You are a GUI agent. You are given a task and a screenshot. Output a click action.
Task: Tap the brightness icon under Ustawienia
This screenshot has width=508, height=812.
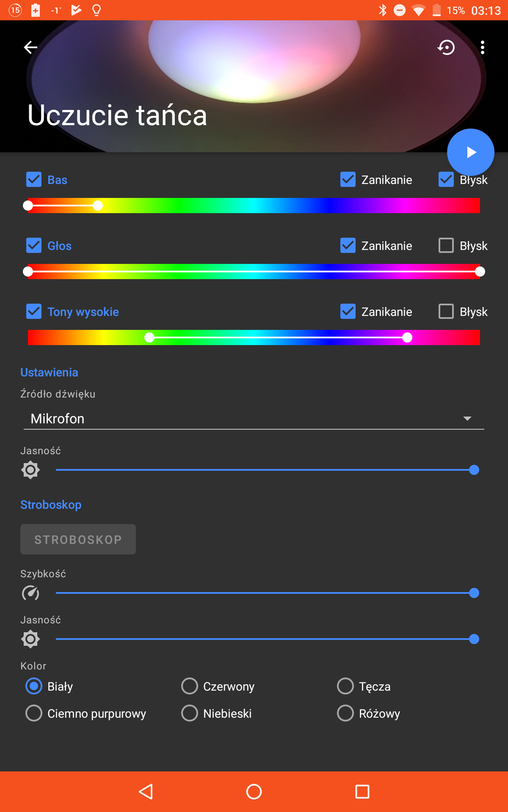pos(30,470)
